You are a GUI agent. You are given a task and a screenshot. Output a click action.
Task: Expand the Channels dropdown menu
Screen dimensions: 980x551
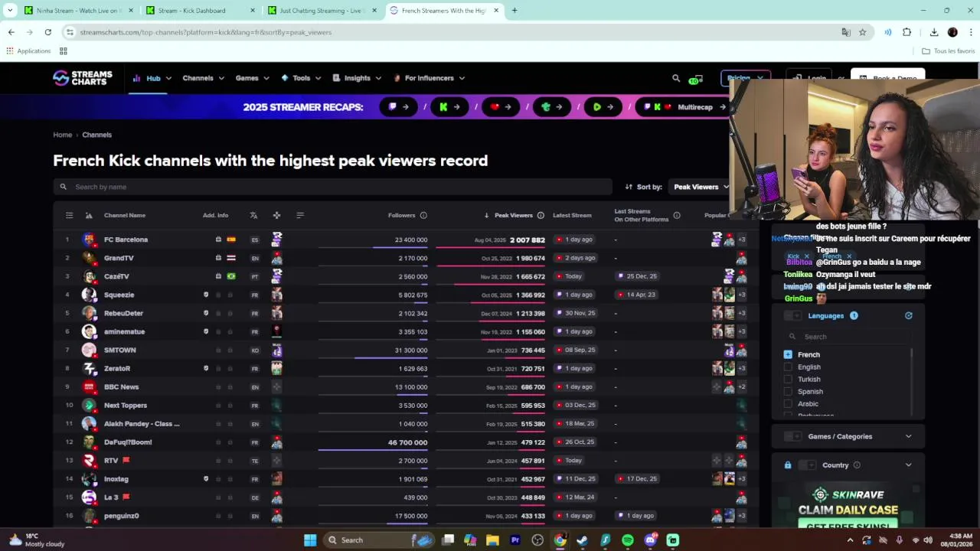click(x=203, y=78)
